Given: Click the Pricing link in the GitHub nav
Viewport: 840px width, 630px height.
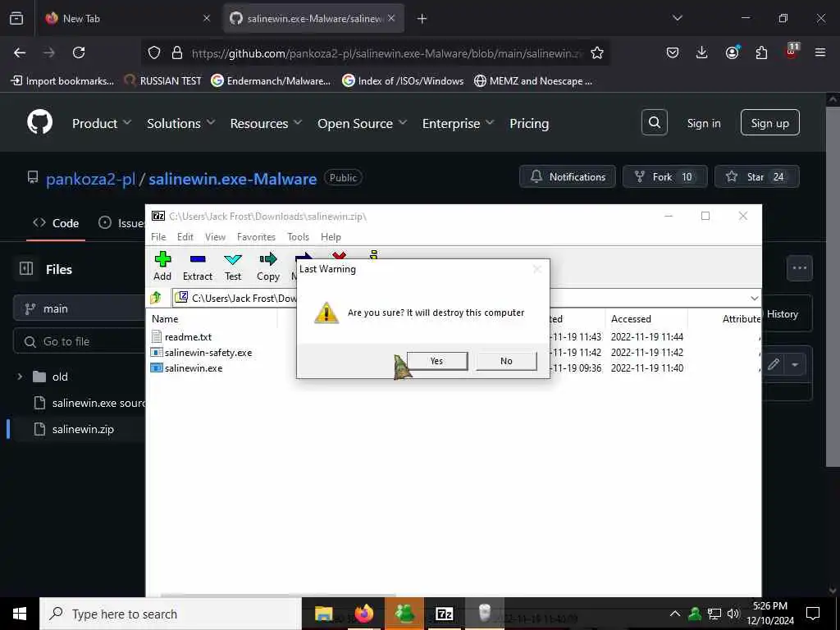Looking at the screenshot, I should point(529,123).
